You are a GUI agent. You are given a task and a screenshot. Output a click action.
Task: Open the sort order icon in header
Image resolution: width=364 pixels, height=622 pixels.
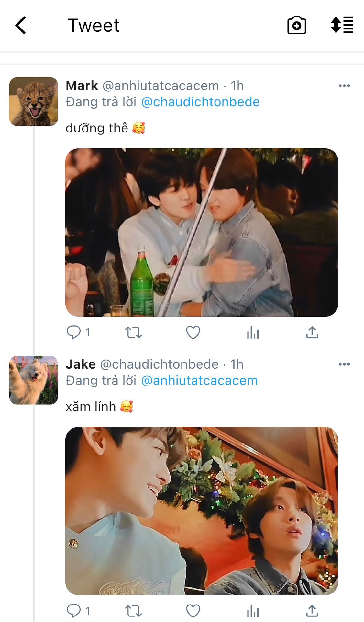342,25
